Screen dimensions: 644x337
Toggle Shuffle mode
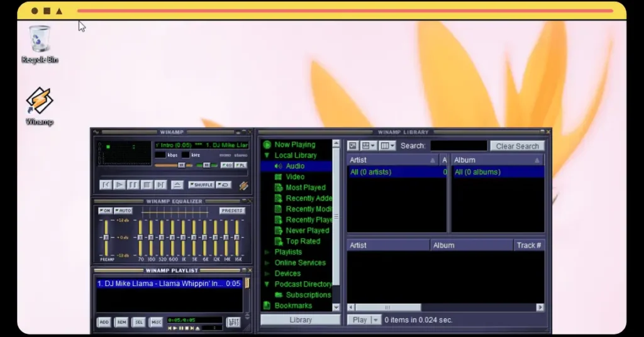[201, 185]
